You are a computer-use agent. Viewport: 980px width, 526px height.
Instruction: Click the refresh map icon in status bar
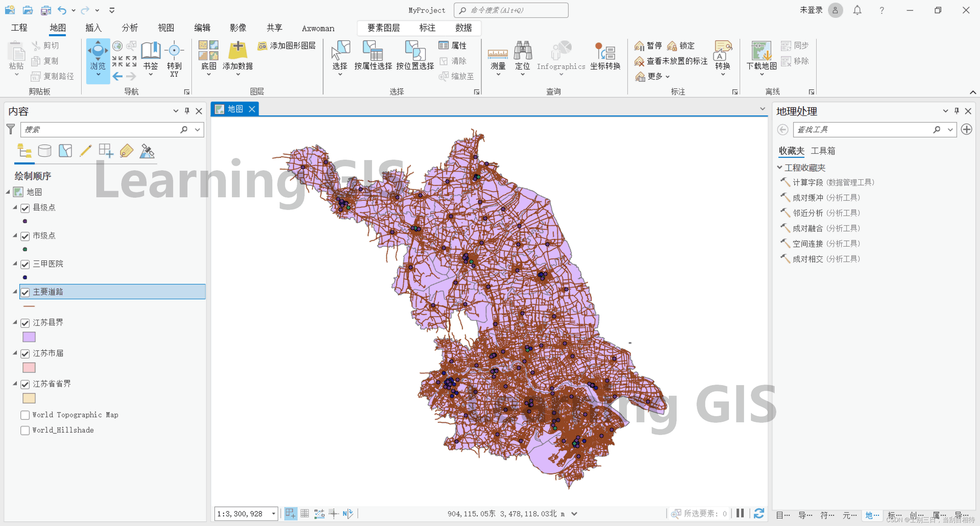(x=759, y=513)
